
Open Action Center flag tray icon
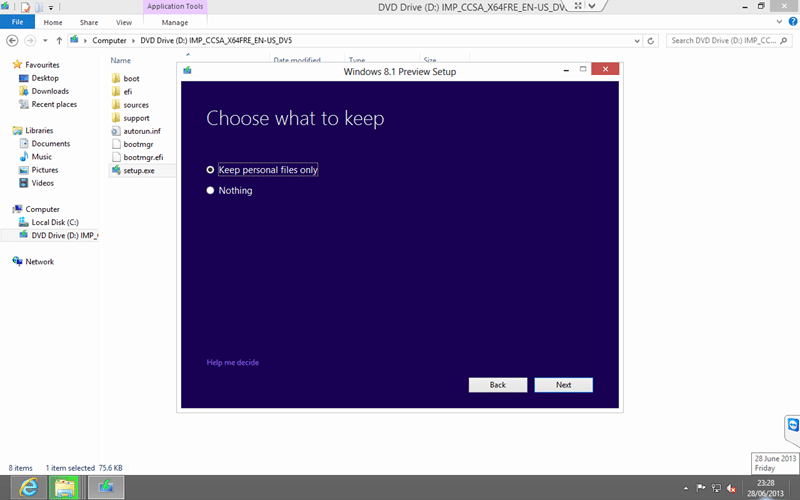701,488
